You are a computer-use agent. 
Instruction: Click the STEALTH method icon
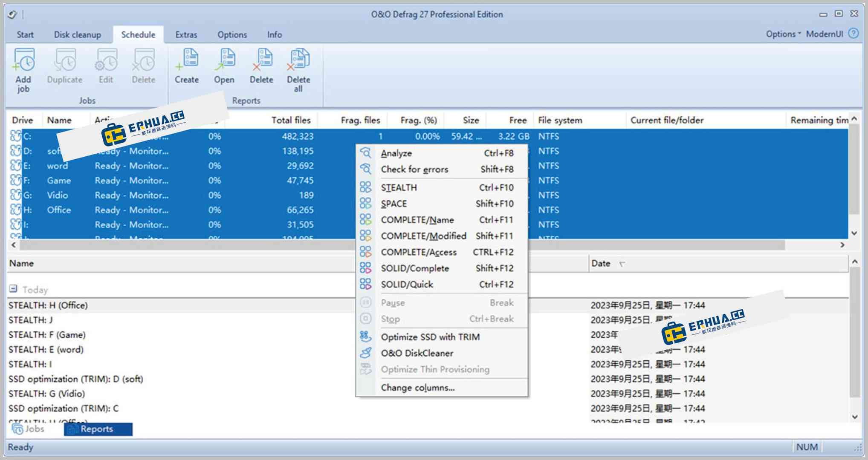(365, 187)
